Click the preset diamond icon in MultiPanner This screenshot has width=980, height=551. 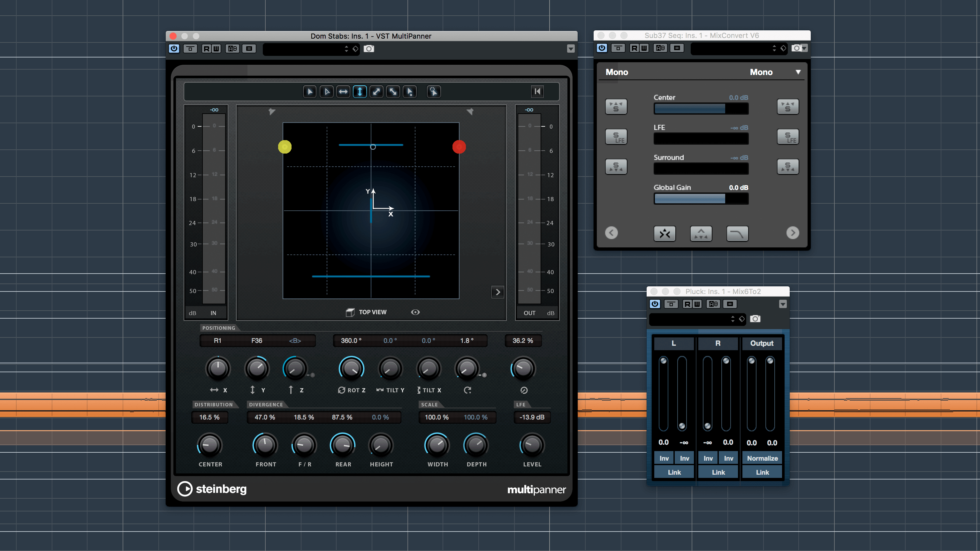click(355, 49)
